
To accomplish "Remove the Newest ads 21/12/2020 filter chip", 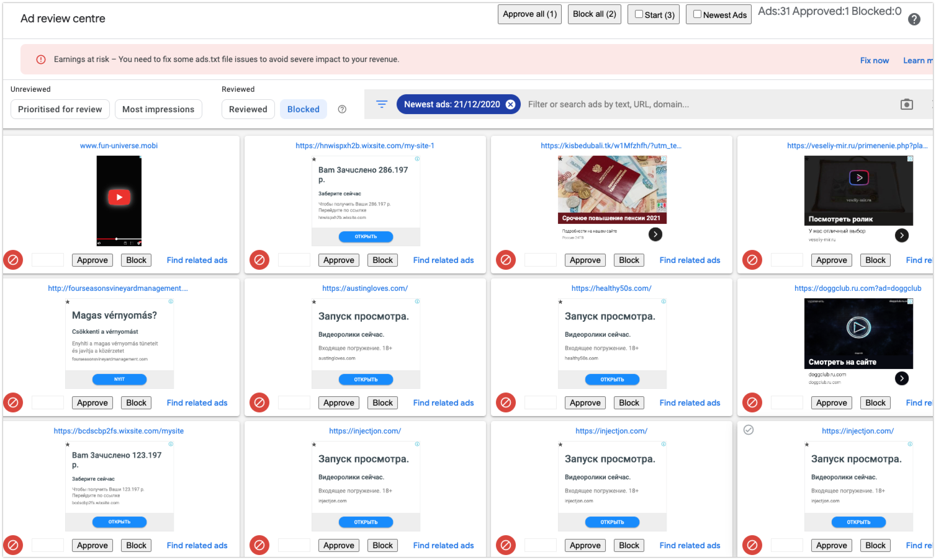I will (510, 104).
